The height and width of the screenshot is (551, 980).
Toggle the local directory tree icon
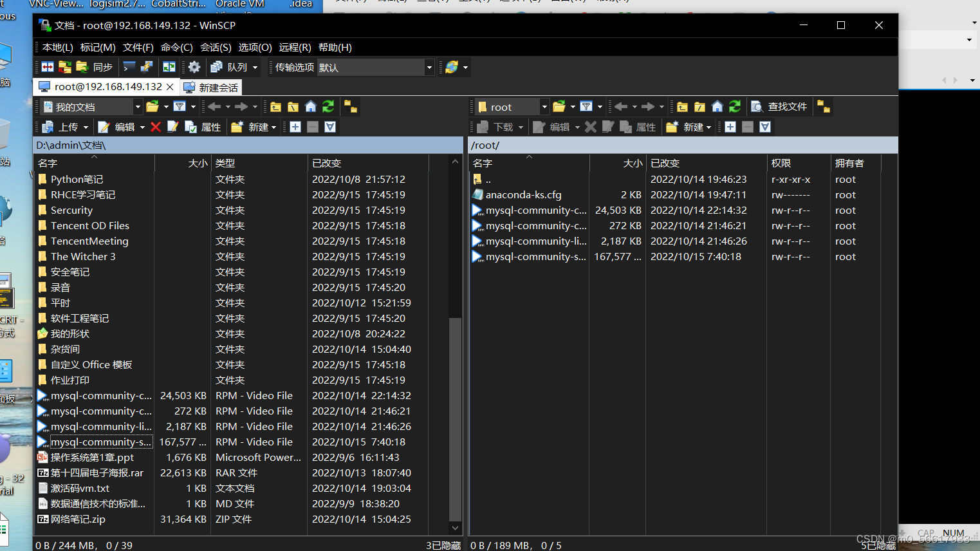coord(351,107)
